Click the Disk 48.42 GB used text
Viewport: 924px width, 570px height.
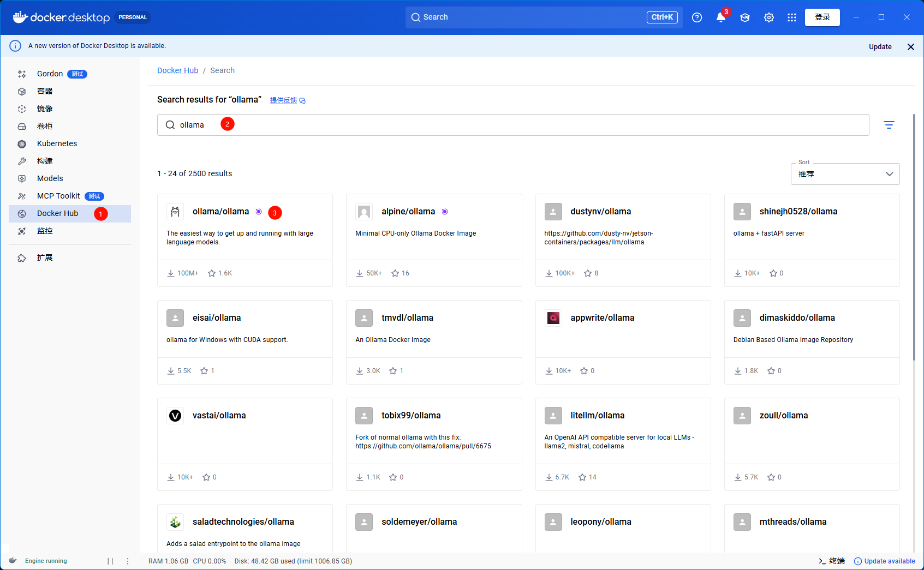[x=293, y=561]
